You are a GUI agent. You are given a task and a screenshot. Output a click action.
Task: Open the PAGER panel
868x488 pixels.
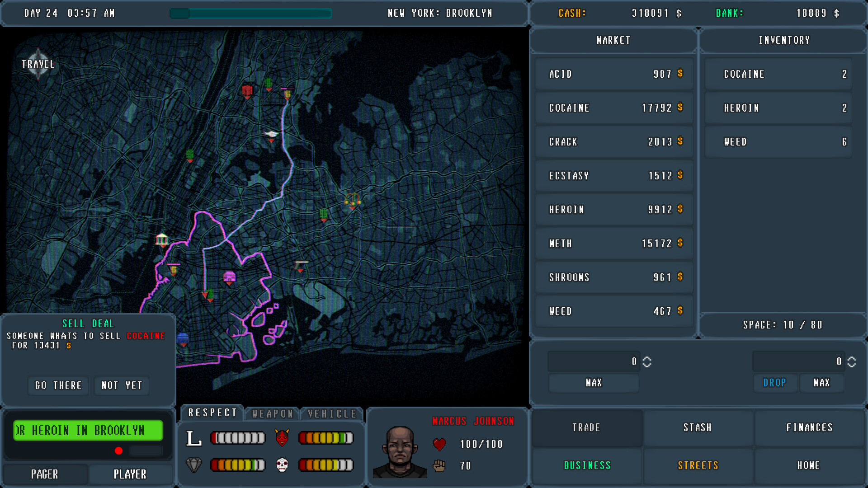tap(44, 474)
